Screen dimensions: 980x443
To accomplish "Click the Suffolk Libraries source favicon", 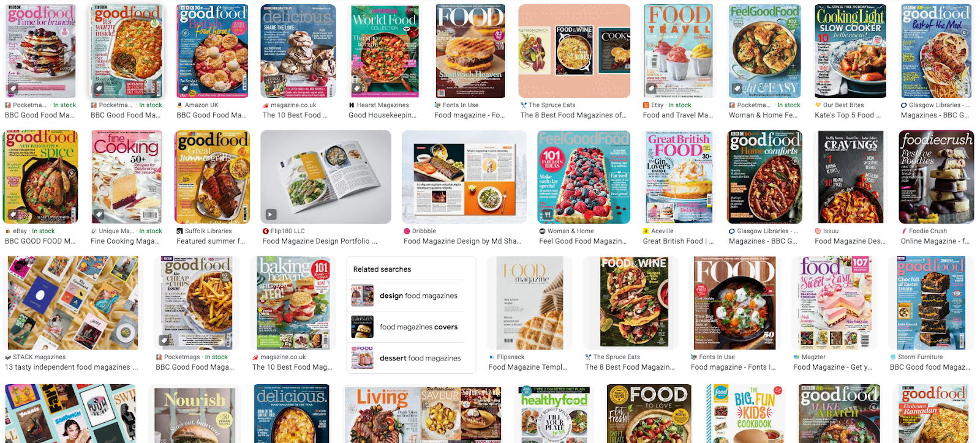I will coord(179,231).
